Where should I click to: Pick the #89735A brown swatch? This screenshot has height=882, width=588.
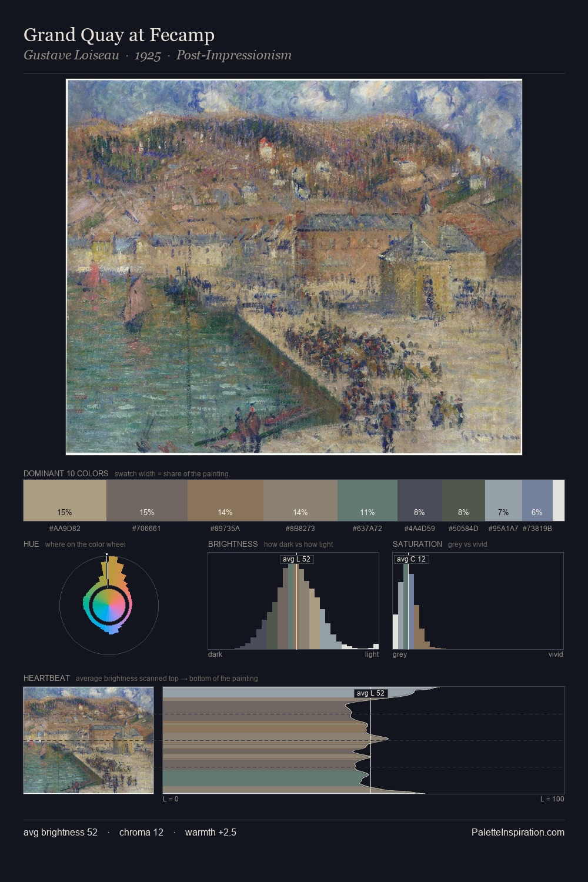[225, 500]
